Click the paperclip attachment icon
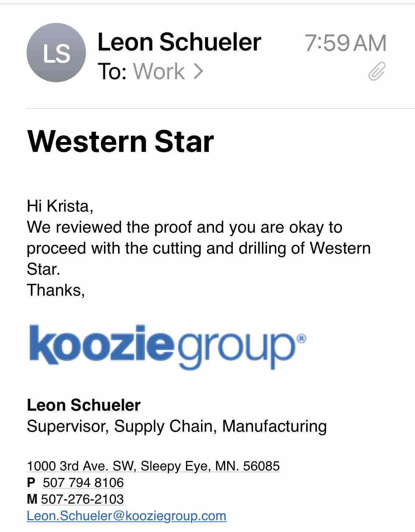This screenshot has width=415, height=532. (377, 71)
